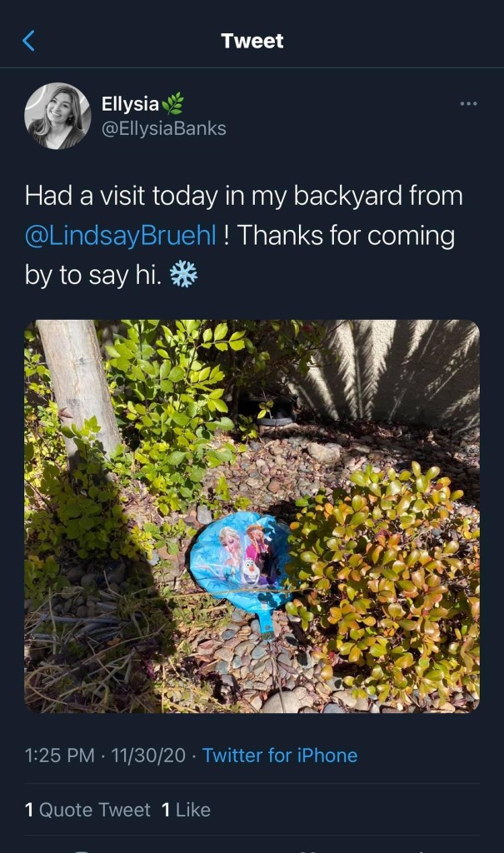Tap the snowflake emoji ending the tweet
The image size is (504, 853).
(184, 275)
